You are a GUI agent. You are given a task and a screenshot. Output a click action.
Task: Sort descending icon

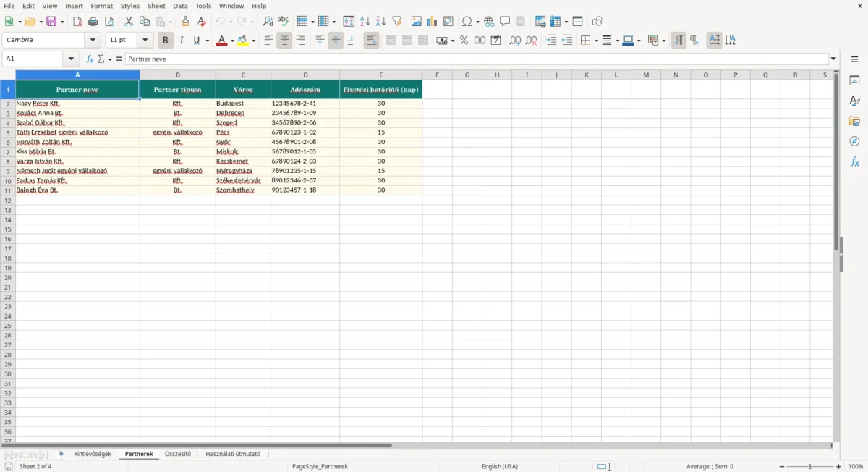381,22
